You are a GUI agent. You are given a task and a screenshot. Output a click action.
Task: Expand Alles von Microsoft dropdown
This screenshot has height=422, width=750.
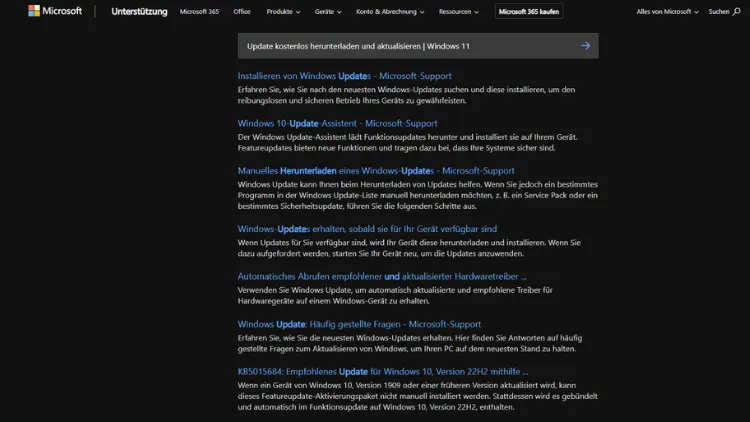667,11
